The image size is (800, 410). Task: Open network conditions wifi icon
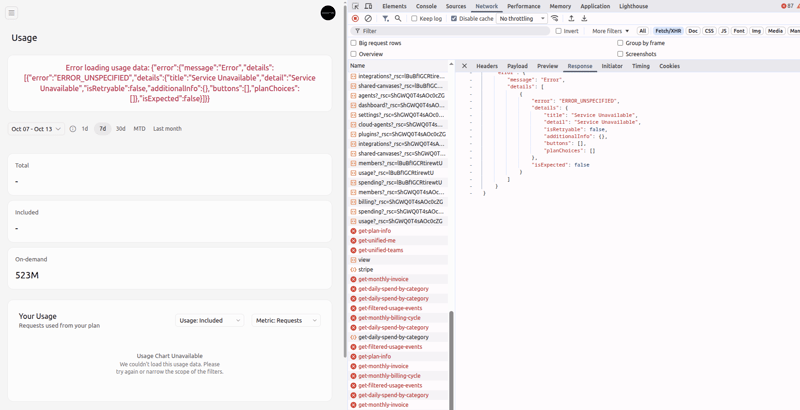pos(555,18)
